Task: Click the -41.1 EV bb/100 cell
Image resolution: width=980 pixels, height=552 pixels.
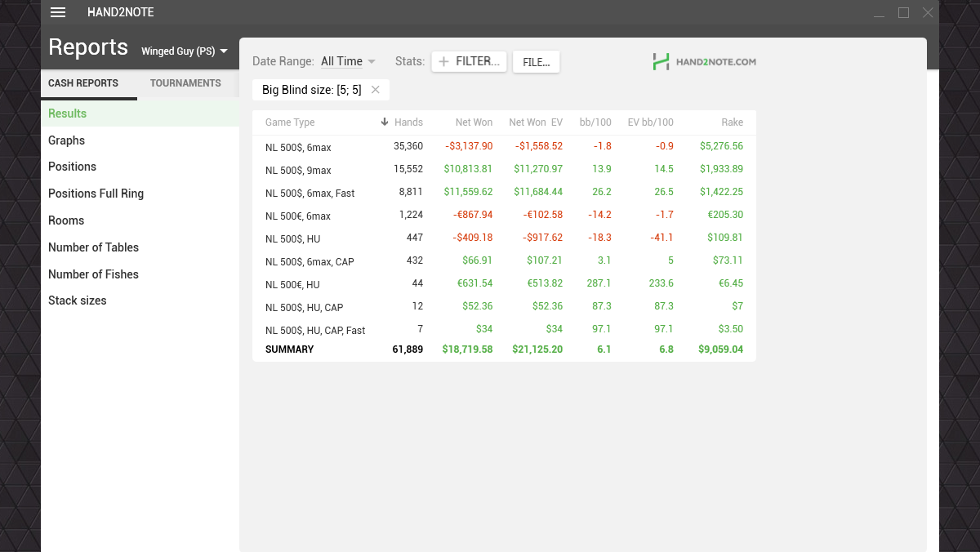Action: pyautogui.click(x=662, y=238)
